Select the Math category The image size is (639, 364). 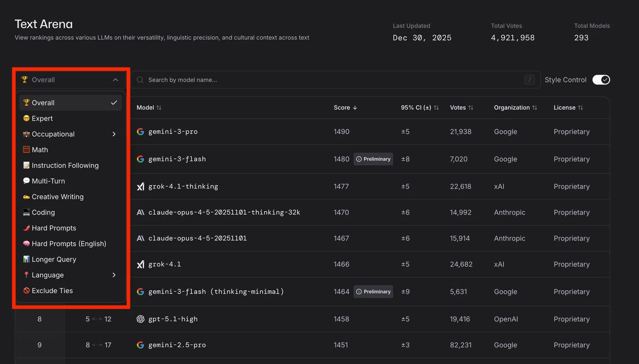70,150
